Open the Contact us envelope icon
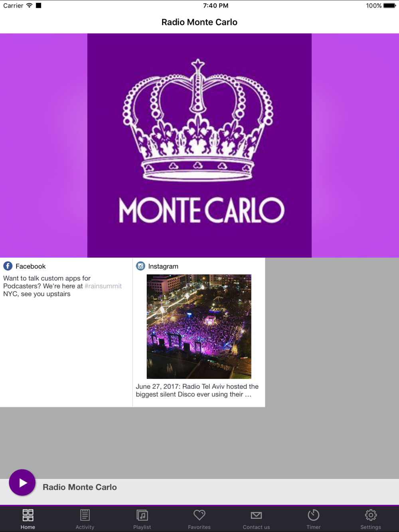 click(x=257, y=515)
